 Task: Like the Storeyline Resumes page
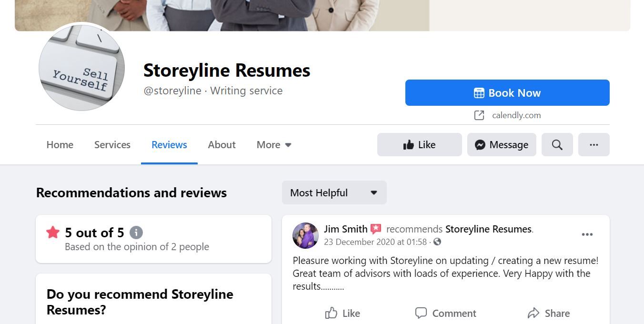(419, 145)
